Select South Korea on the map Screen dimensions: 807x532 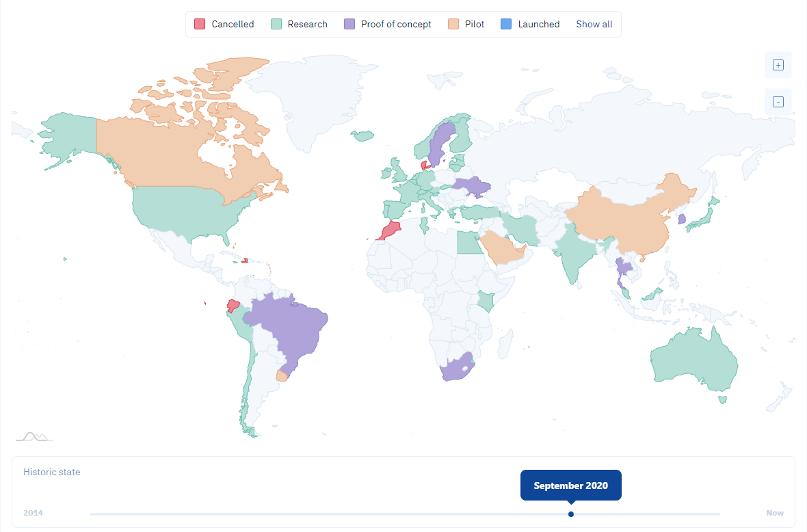682,219
